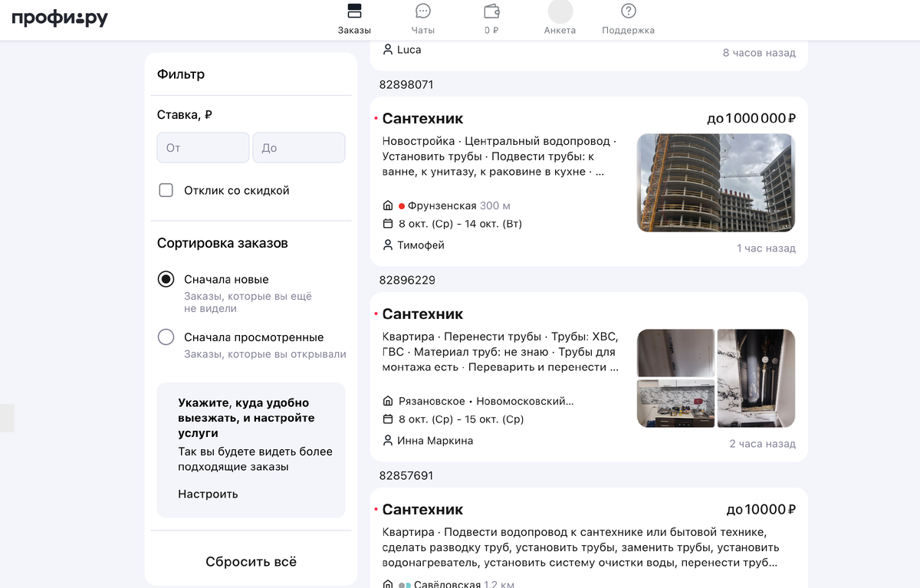The image size is (920, 588).
Task: Click the Заказы tab label
Action: (x=354, y=31)
